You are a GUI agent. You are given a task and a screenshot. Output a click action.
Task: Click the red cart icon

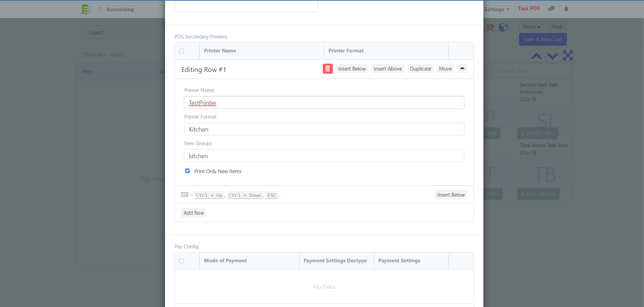[x=490, y=28]
